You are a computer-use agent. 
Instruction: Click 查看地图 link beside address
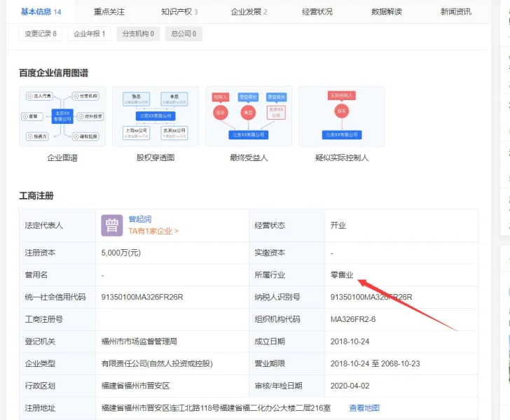(364, 408)
